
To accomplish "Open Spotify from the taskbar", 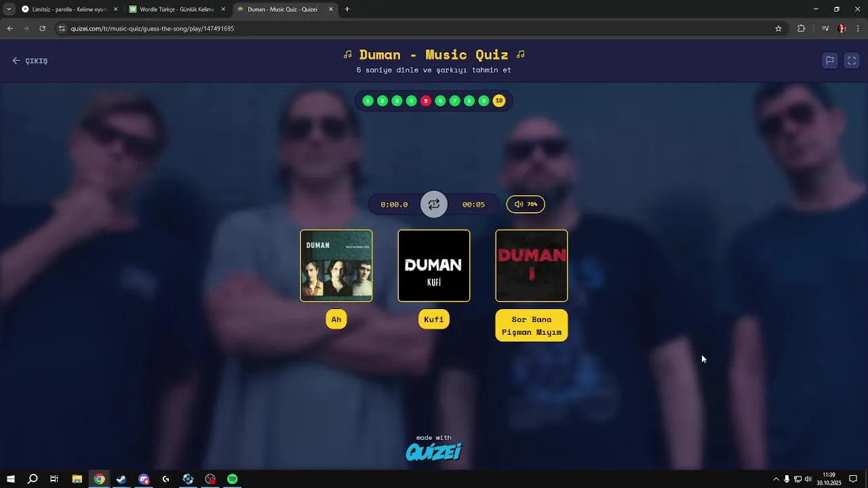I will [x=233, y=479].
